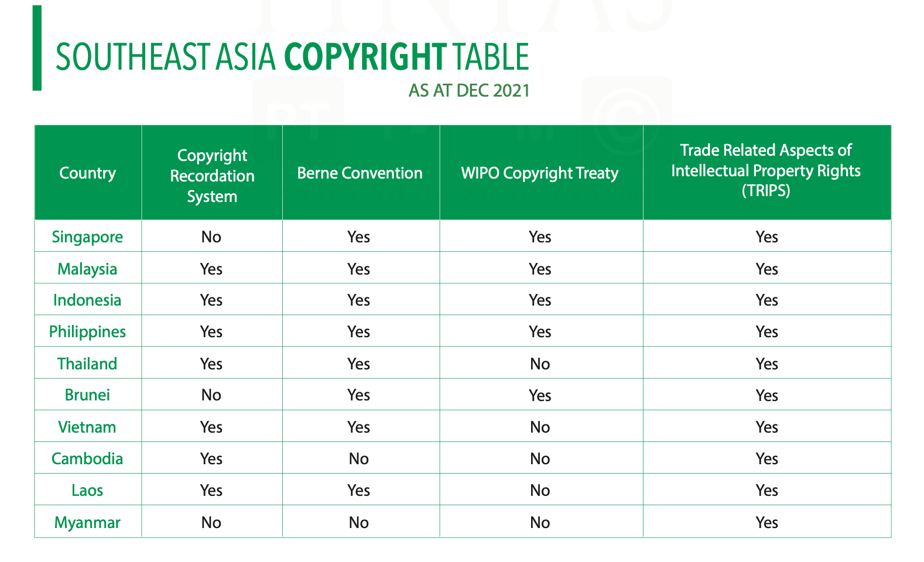
Task: Click the Brunei country name
Action: coord(88,395)
